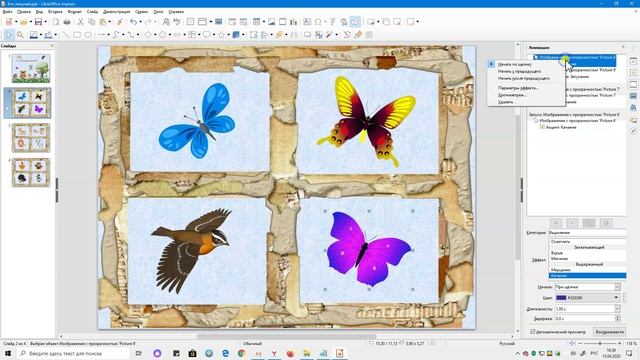Select the first slide thumbnail
The image size is (640, 360).
coord(31,68)
